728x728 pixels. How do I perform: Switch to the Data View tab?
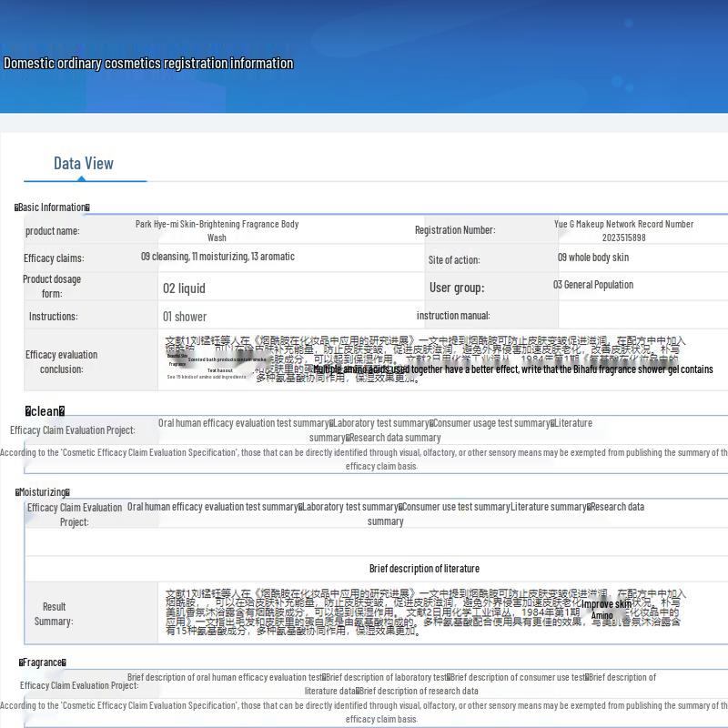84,164
